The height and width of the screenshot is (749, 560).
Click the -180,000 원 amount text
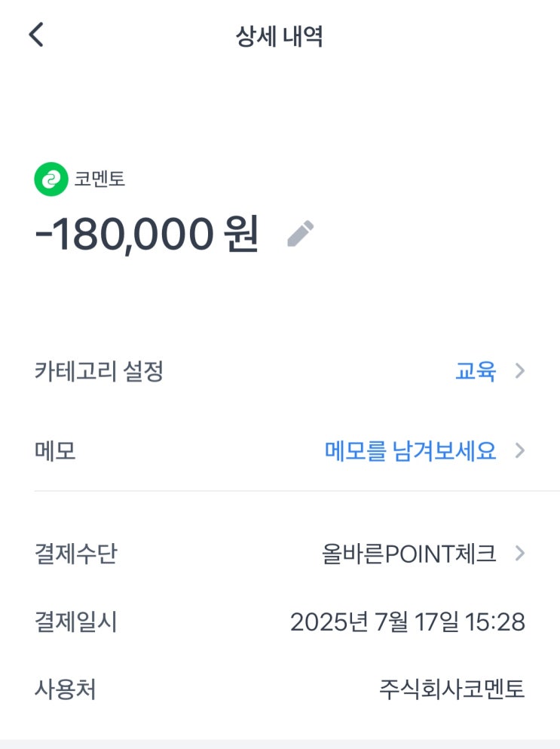147,235
